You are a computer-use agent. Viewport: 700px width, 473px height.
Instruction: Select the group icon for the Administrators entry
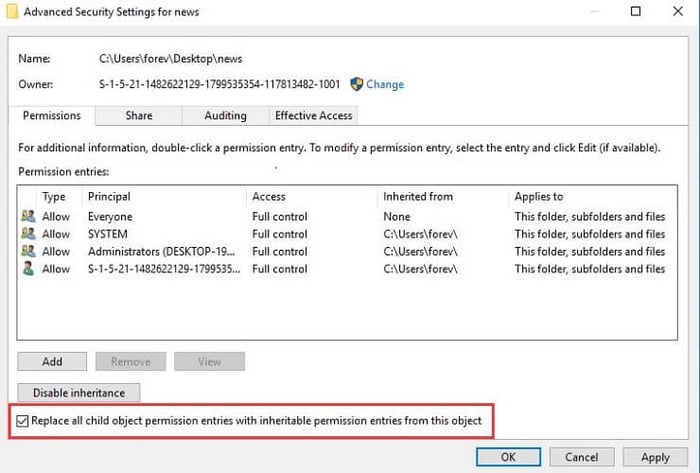click(x=28, y=251)
